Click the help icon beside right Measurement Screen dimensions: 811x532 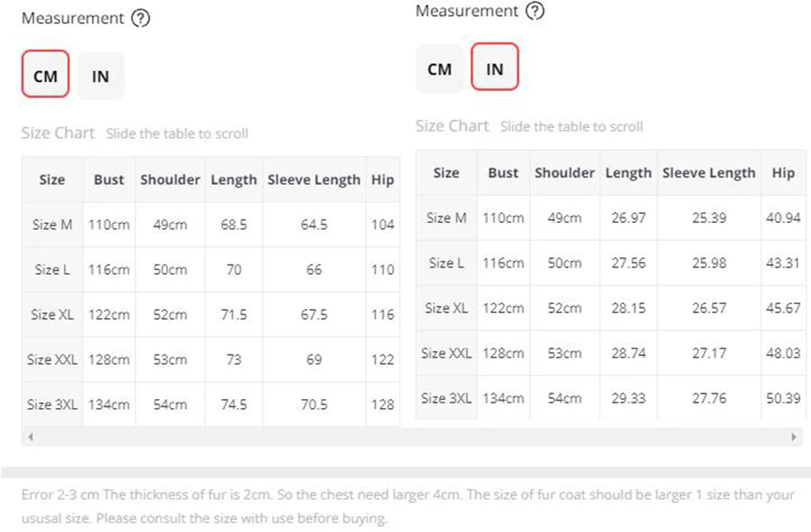pyautogui.click(x=534, y=11)
